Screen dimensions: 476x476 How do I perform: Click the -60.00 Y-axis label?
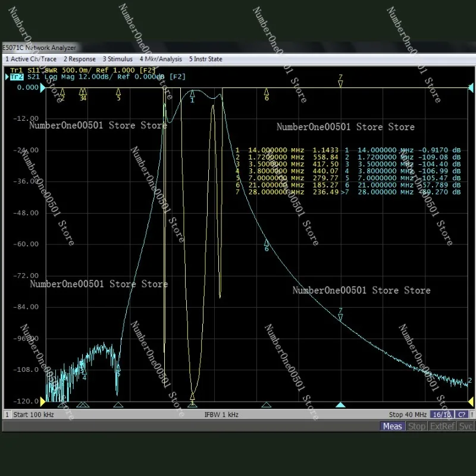[x=26, y=244]
